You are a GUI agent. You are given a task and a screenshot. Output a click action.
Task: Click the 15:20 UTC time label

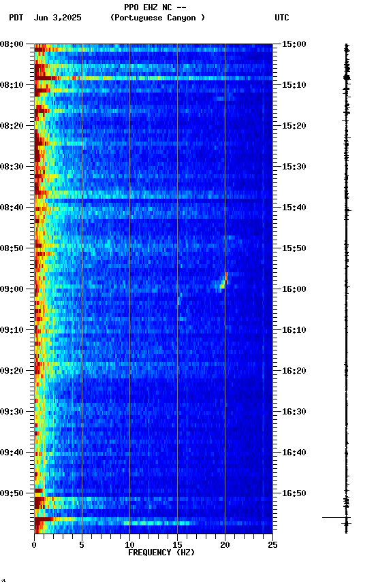(x=294, y=126)
